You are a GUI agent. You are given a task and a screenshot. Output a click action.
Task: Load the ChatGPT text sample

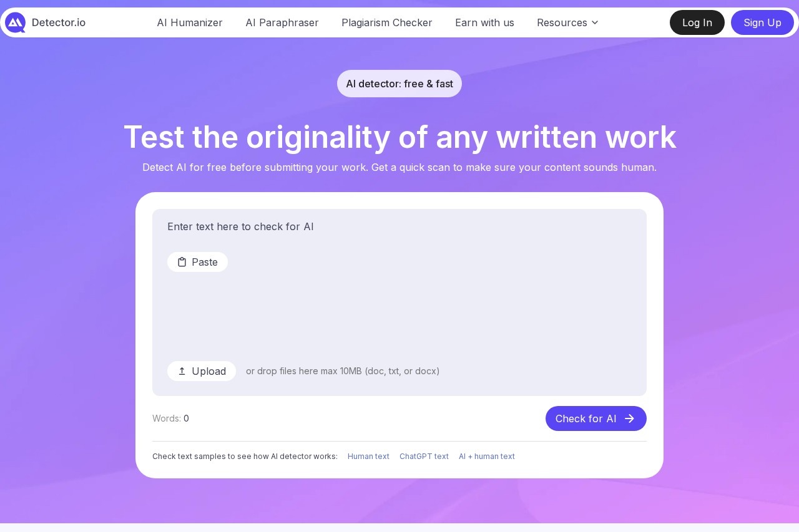pyautogui.click(x=424, y=456)
